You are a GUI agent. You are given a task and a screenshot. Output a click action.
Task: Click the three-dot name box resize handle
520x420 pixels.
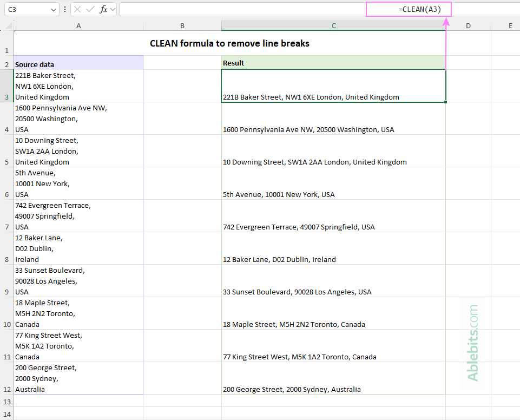click(x=65, y=10)
